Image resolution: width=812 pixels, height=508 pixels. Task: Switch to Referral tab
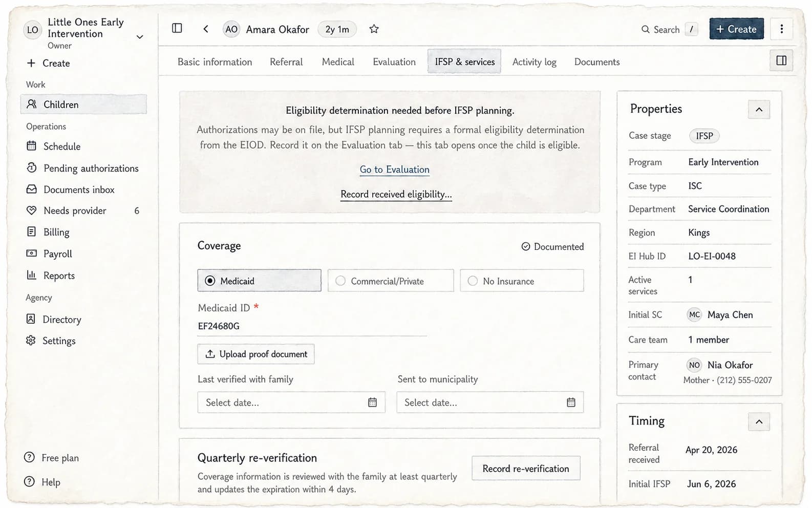tap(286, 62)
